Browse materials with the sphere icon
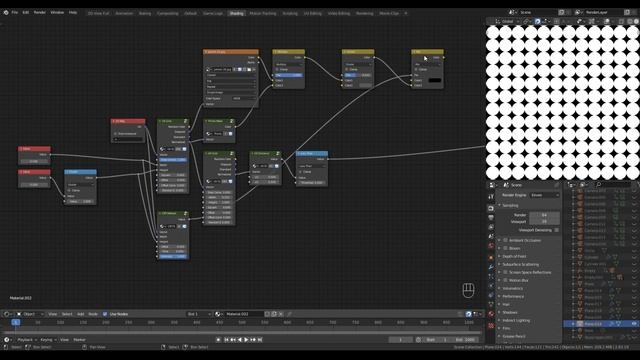Screen dimensions: 640x360 [218, 314]
